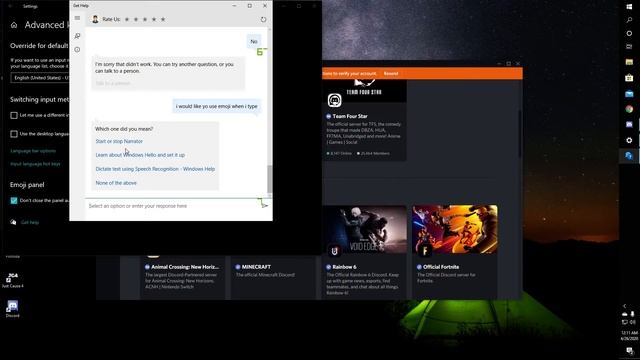
Task: Go to Settings home via the house icon
Action: pos(14,25)
